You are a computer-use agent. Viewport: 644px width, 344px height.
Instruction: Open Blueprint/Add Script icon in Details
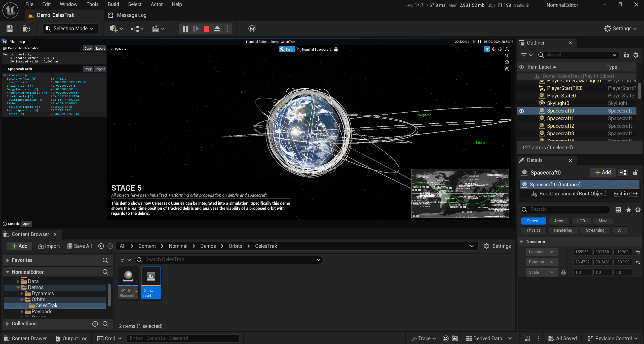(x=623, y=173)
